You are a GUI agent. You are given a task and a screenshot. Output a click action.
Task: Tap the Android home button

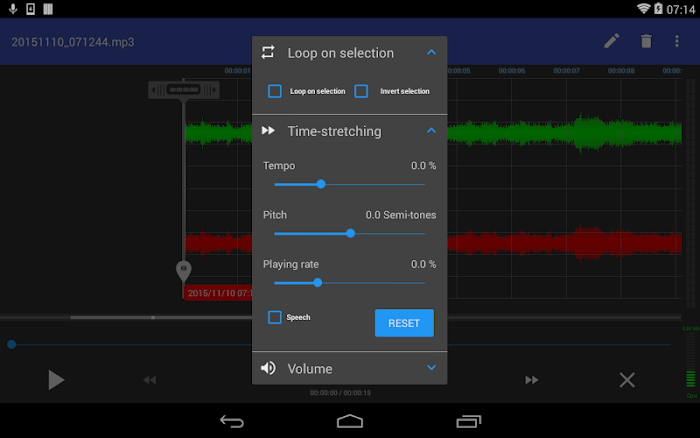350,421
